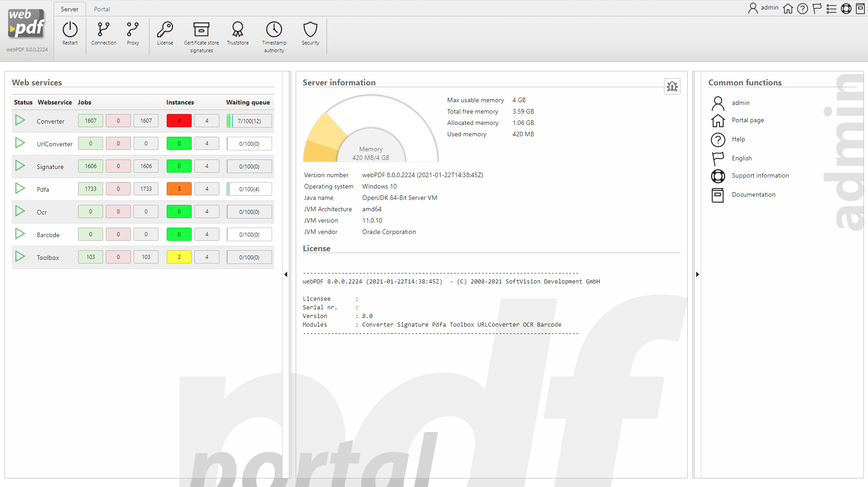This screenshot has height=487, width=868.
Task: Toggle the Converter webservice status
Action: (20, 120)
